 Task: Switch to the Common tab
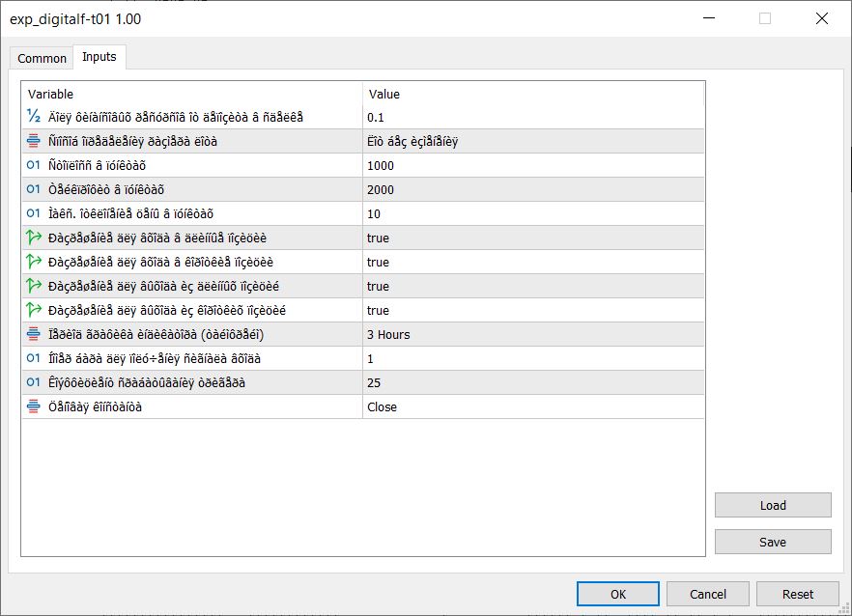41,59
